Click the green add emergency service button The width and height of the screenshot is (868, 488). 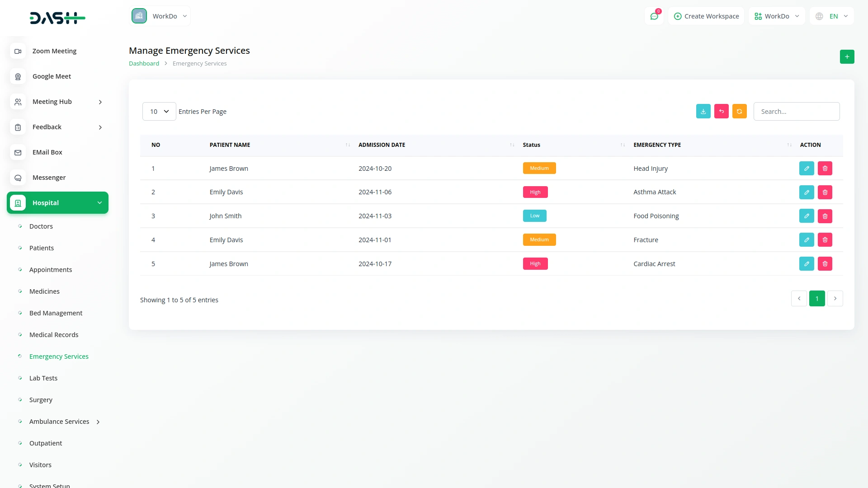pos(847,56)
